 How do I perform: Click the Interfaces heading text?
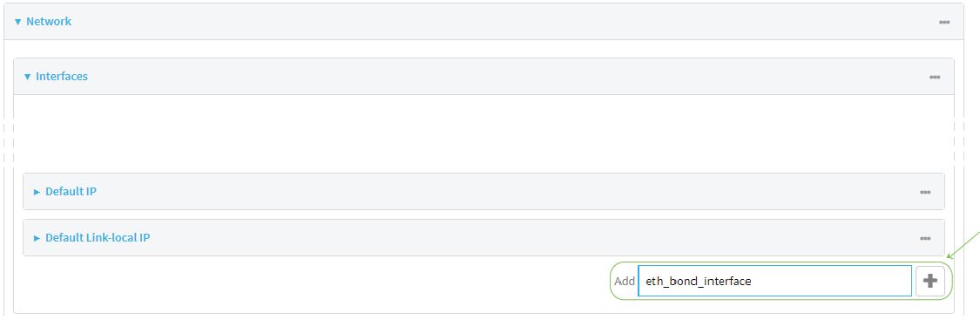62,76
